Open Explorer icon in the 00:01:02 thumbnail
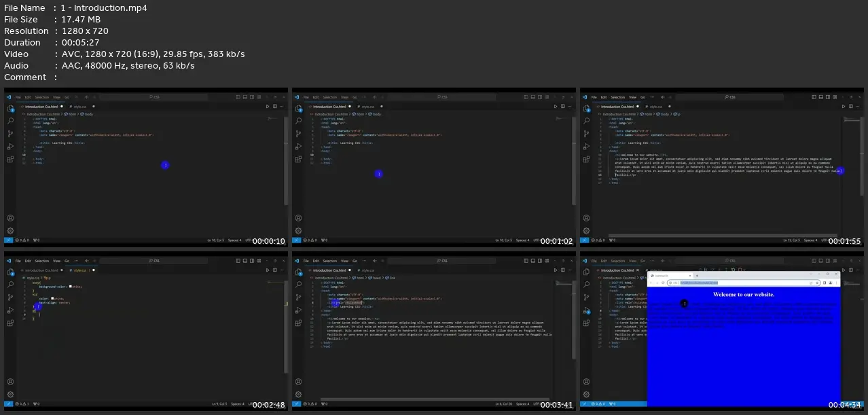 298,109
